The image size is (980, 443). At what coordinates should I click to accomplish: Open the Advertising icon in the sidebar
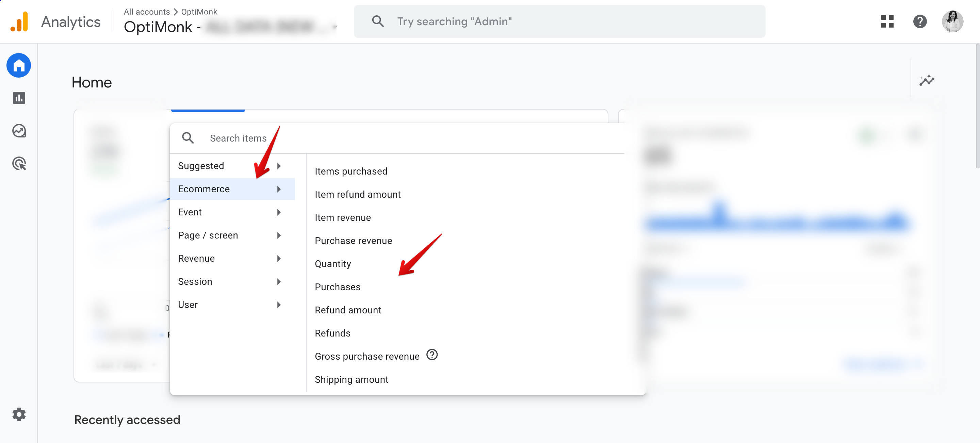click(x=18, y=164)
